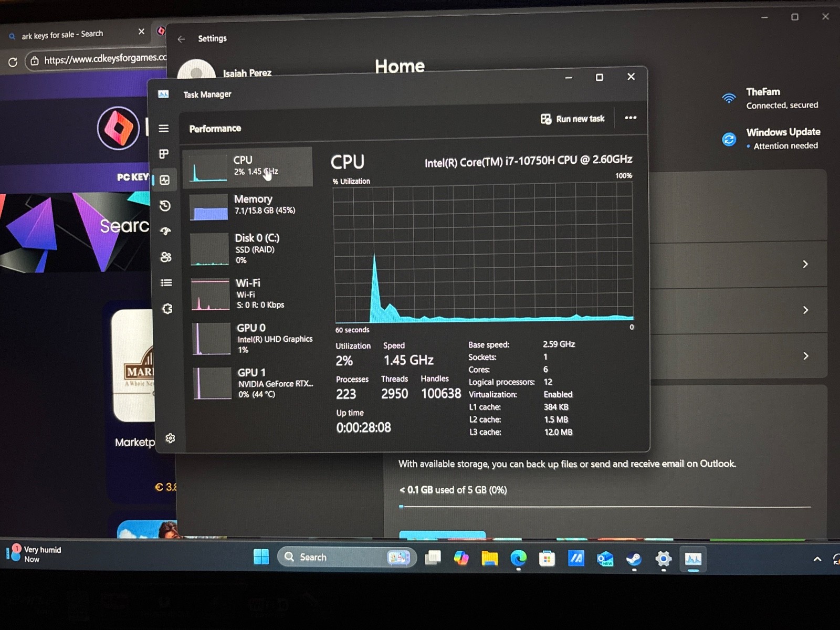This screenshot has height=630, width=840.
Task: Click the browser address bar URL
Action: tap(105, 58)
